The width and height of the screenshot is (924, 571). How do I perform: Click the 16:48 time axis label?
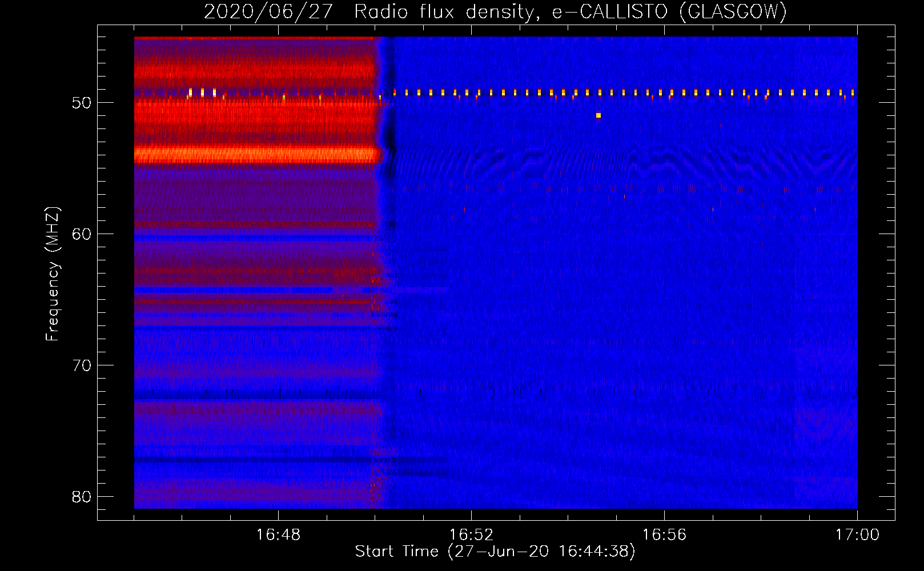pos(278,534)
